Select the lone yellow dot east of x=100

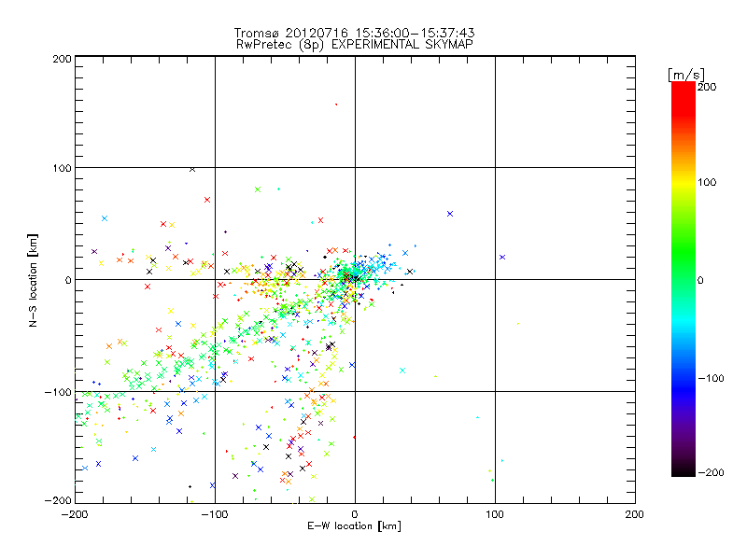[518, 324]
